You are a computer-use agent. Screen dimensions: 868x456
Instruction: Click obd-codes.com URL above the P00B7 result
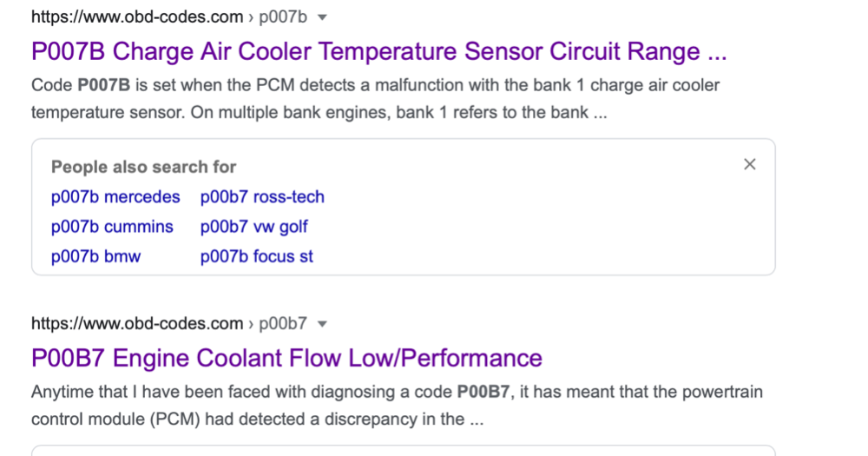[x=137, y=324]
